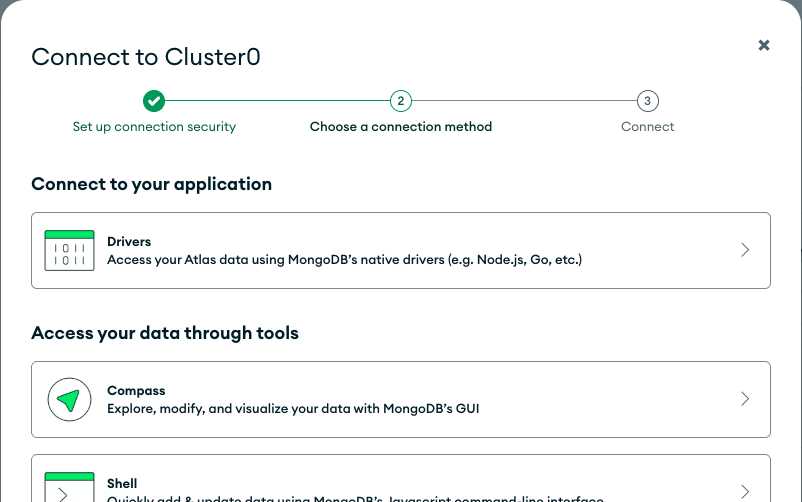Open Drivers option via right chevron
This screenshot has height=502, width=802.
click(745, 250)
